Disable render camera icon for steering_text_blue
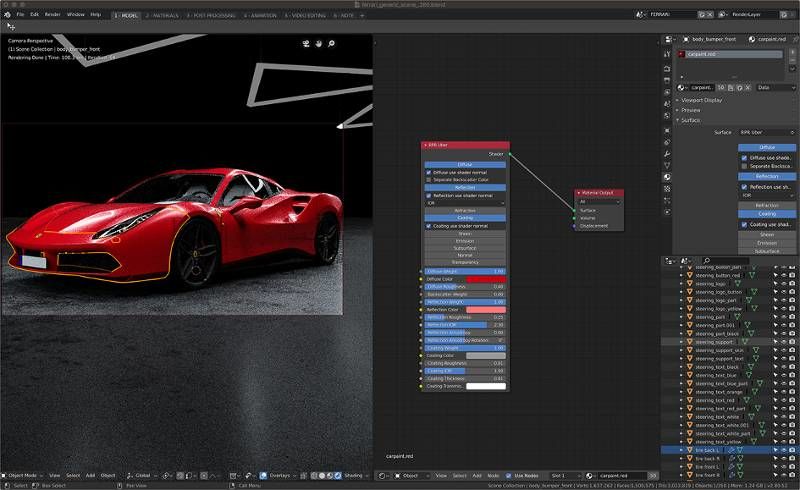 coord(792,375)
